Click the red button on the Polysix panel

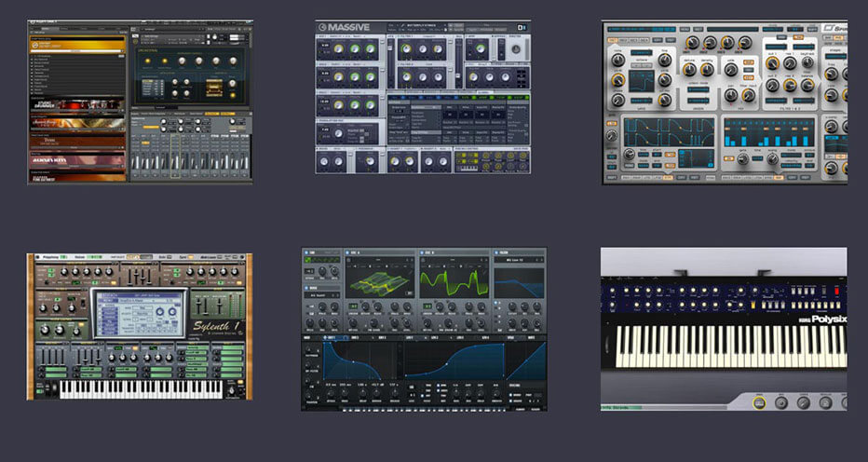coord(836,291)
